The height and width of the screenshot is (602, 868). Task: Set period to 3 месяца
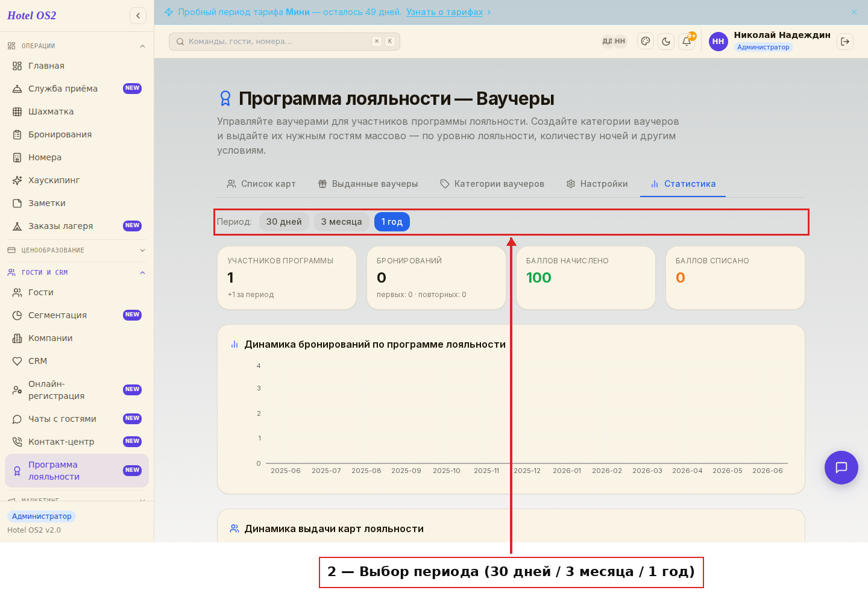(x=341, y=222)
